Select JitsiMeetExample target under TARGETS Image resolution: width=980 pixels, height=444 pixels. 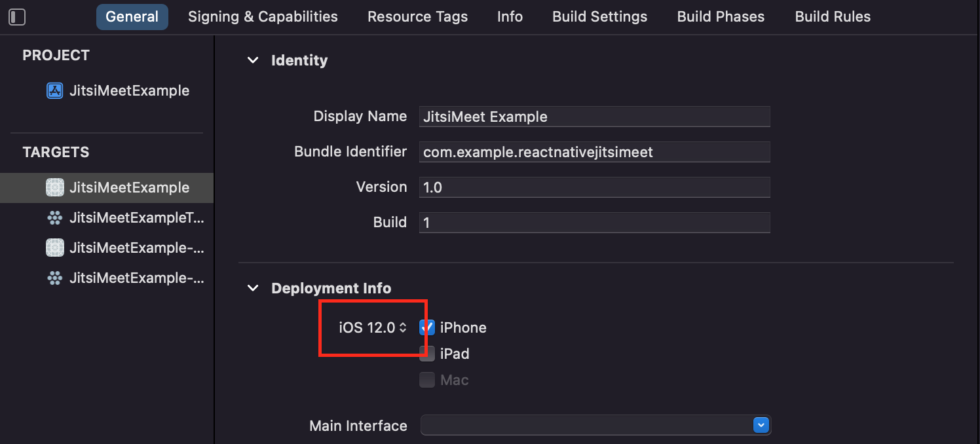click(107, 187)
